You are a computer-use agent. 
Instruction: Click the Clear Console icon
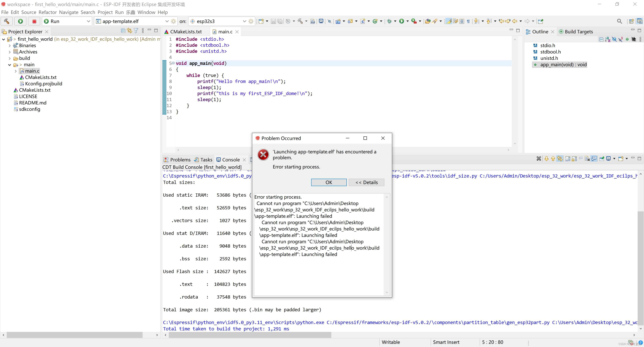coord(587,159)
